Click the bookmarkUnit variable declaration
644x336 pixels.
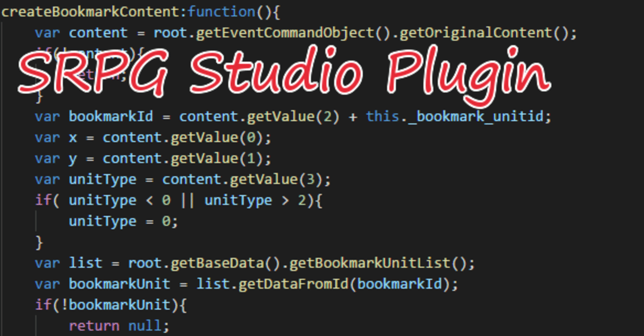coord(120,284)
